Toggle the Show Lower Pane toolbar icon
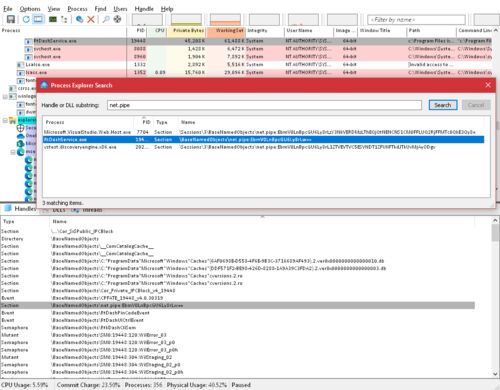This screenshot has height=390, width=500. click(38, 19)
